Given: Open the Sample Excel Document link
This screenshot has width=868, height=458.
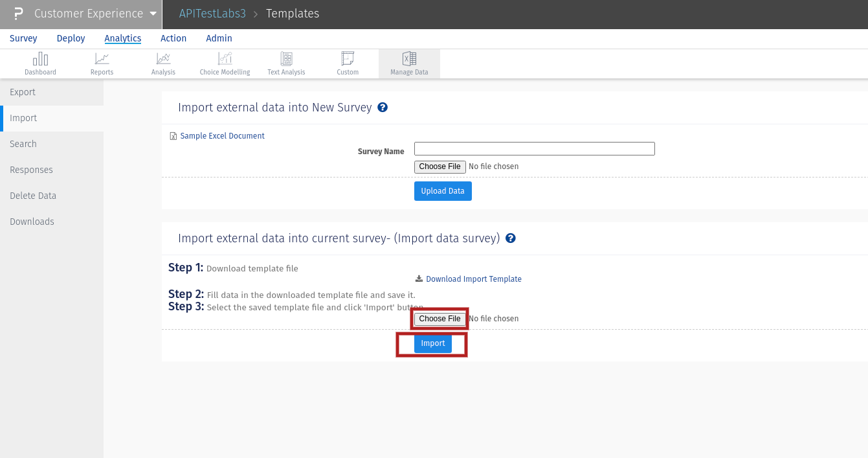Looking at the screenshot, I should click(222, 136).
